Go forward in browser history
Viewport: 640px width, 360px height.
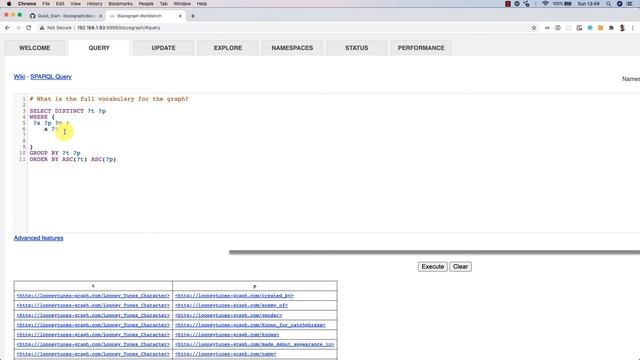[x=18, y=28]
